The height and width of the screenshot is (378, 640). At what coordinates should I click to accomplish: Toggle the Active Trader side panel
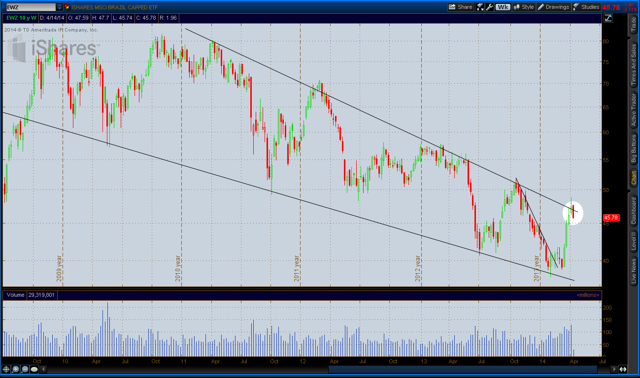634,109
